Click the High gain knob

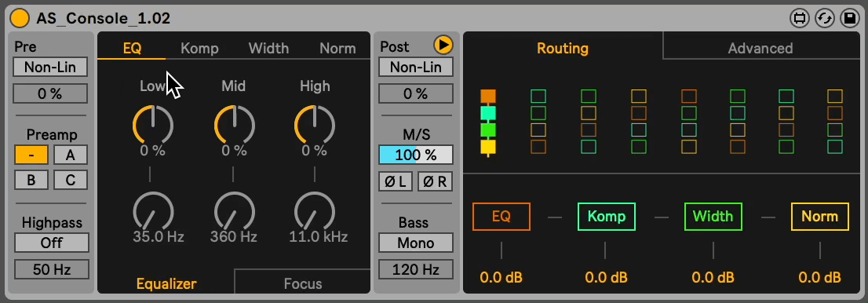[315, 126]
